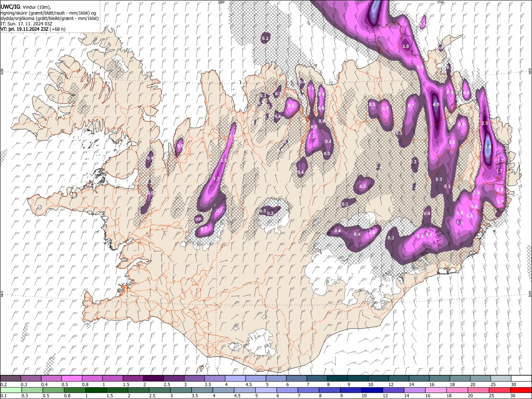Select the 'rigning/skúrir' legend description line
532x399 pixels.
pos(48,12)
